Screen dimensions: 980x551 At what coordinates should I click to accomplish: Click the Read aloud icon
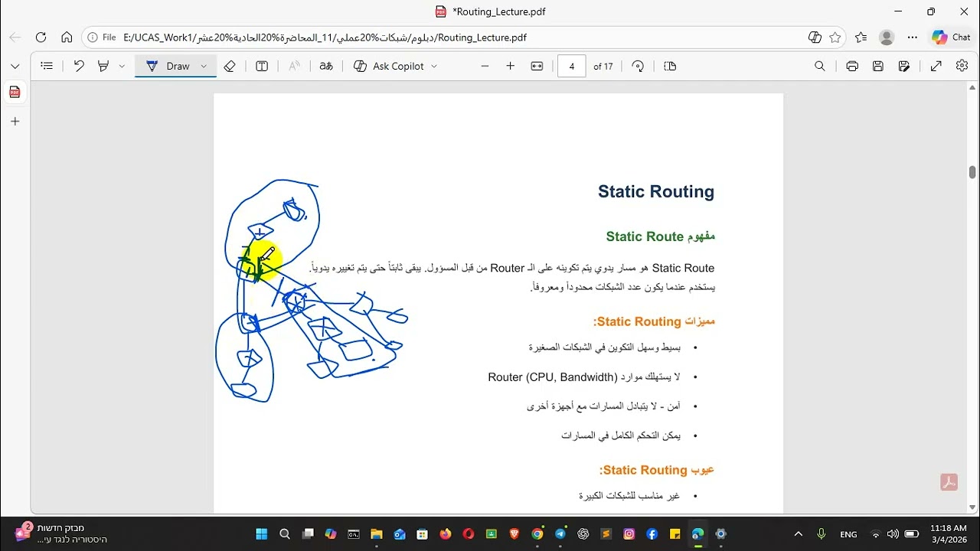pos(294,67)
